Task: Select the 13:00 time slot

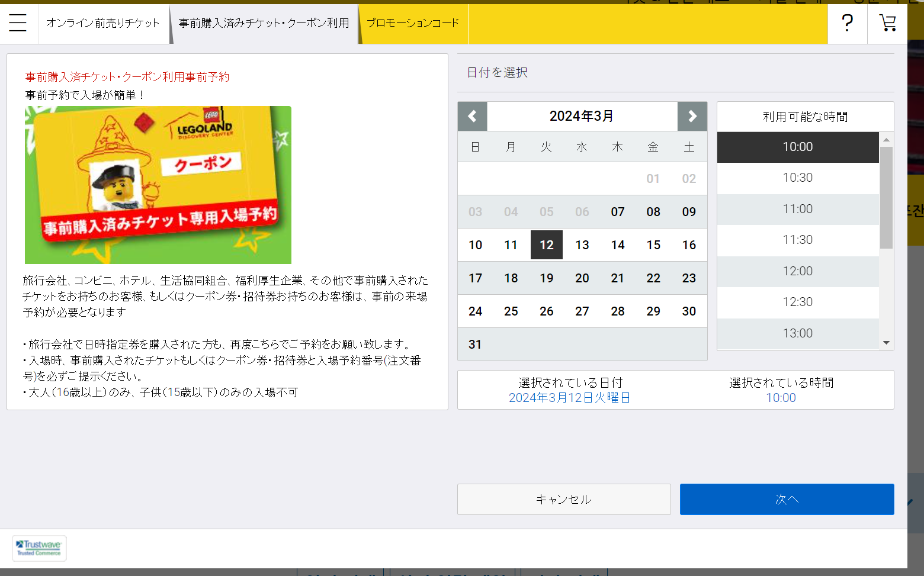Action: (x=798, y=333)
